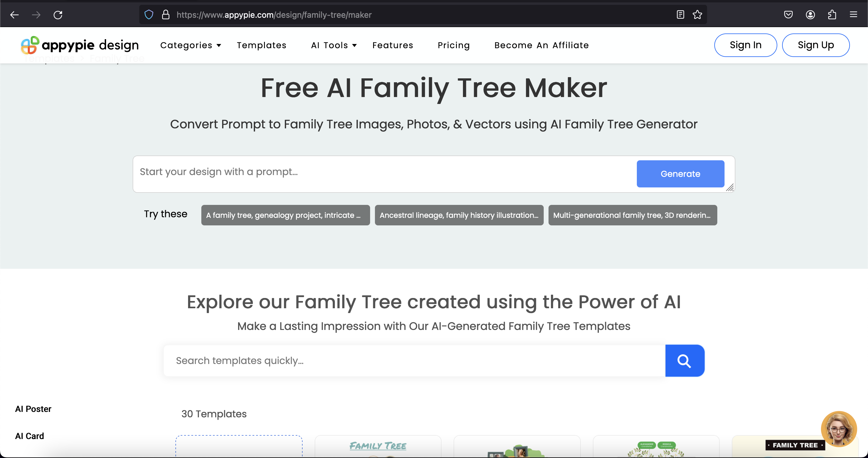868x458 pixels.
Task: Select AI Card in the sidebar
Action: pyautogui.click(x=29, y=436)
